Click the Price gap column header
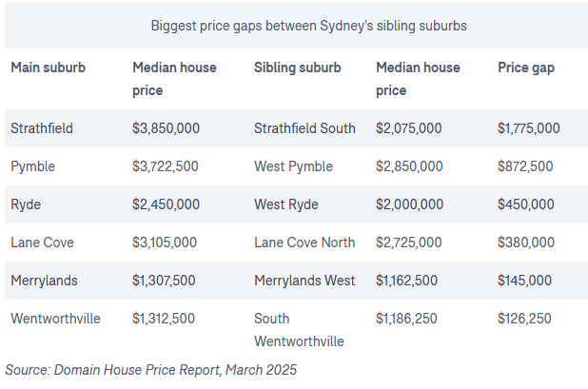588x389 pixels. pyautogui.click(x=526, y=68)
